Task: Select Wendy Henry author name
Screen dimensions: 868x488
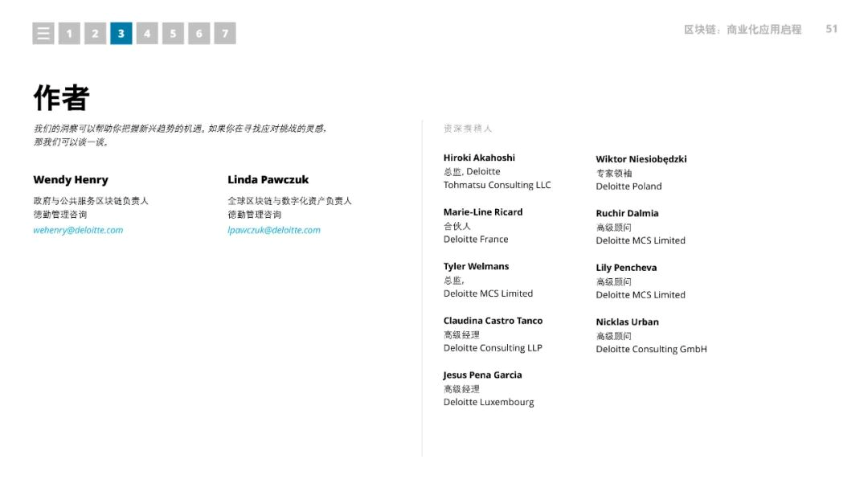Action: pyautogui.click(x=71, y=179)
